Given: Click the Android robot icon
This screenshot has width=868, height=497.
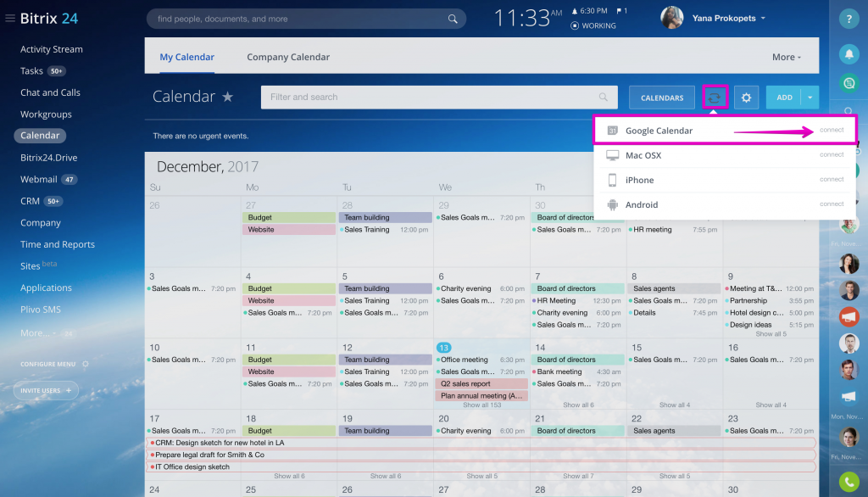Looking at the screenshot, I should point(612,204).
